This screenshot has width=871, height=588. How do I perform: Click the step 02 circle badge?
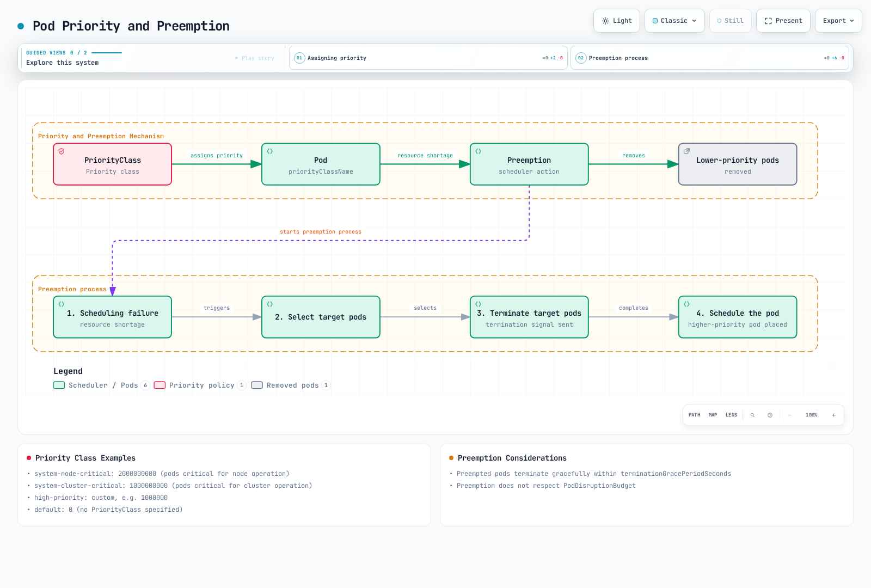(x=581, y=58)
